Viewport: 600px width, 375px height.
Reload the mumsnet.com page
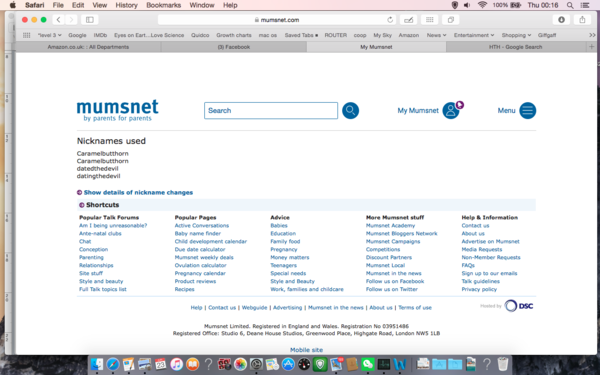(390, 20)
